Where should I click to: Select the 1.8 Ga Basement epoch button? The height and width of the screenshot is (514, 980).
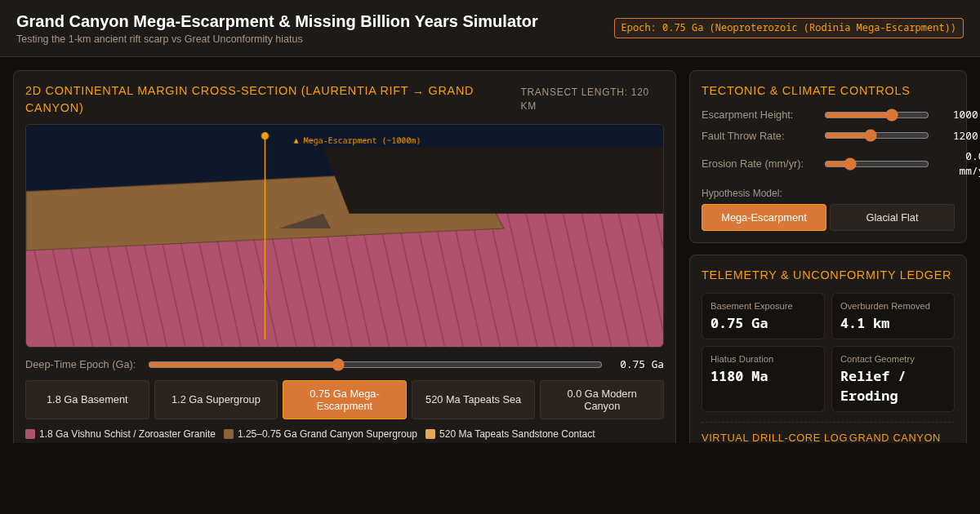point(87,400)
